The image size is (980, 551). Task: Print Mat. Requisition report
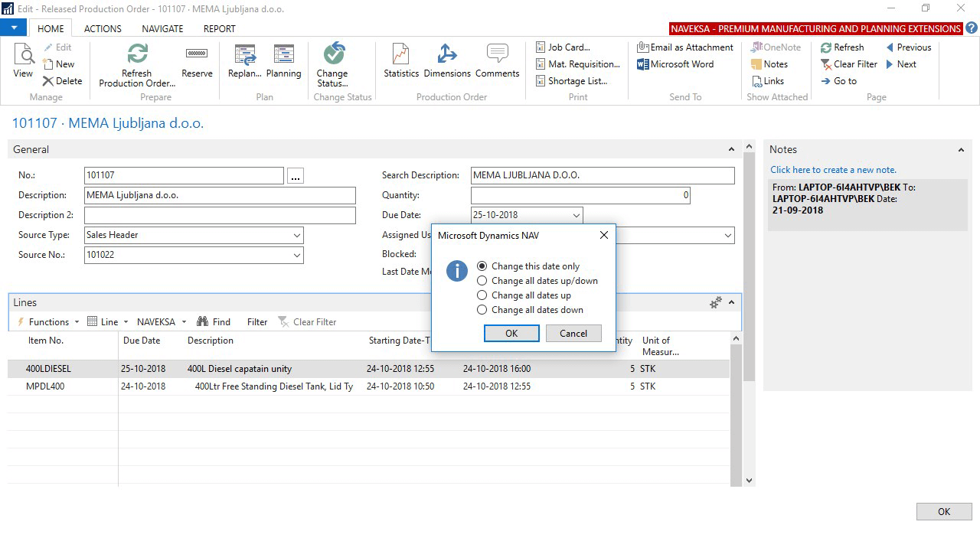577,64
